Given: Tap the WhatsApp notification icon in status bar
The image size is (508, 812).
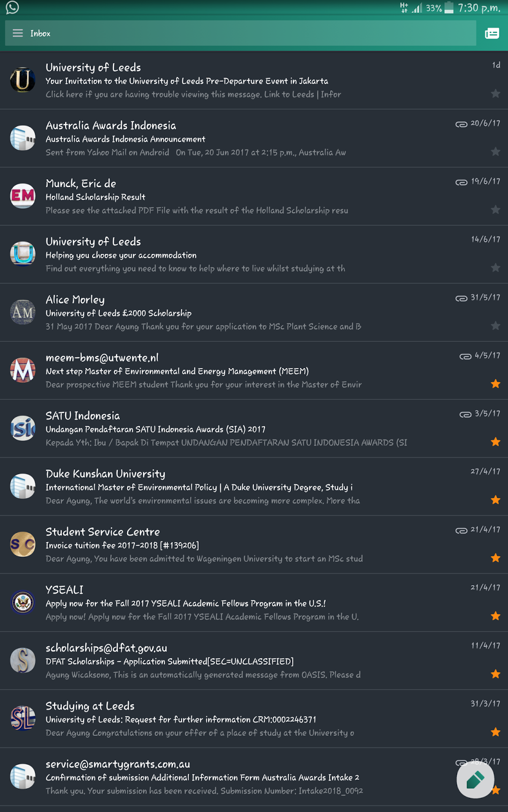Looking at the screenshot, I should (12, 8).
